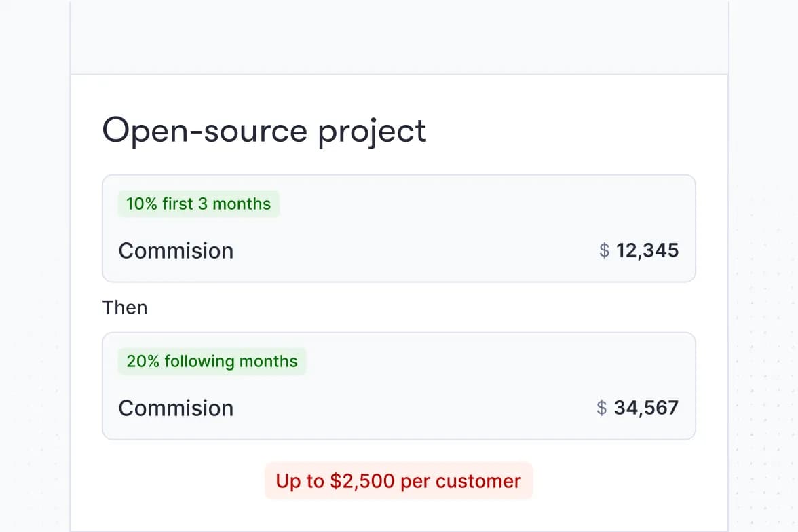Click the Commision label in the 10% card
The height and width of the screenshot is (532, 798).
point(176,250)
